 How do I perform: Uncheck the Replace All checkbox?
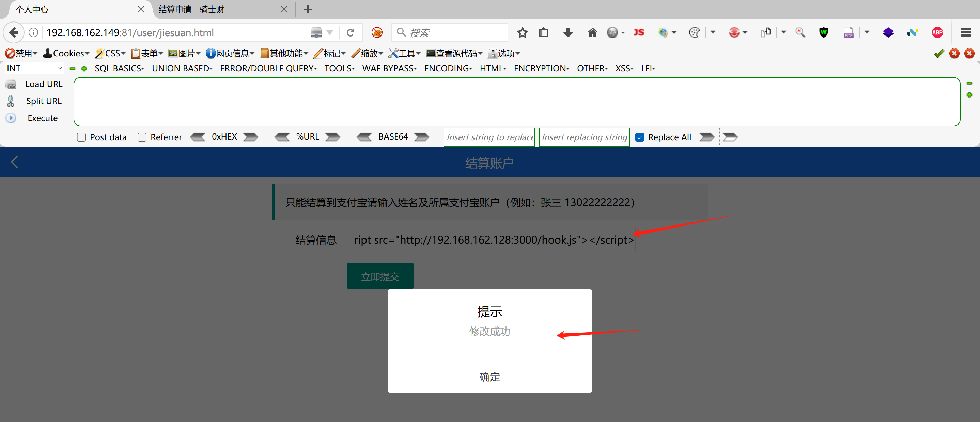tap(639, 137)
